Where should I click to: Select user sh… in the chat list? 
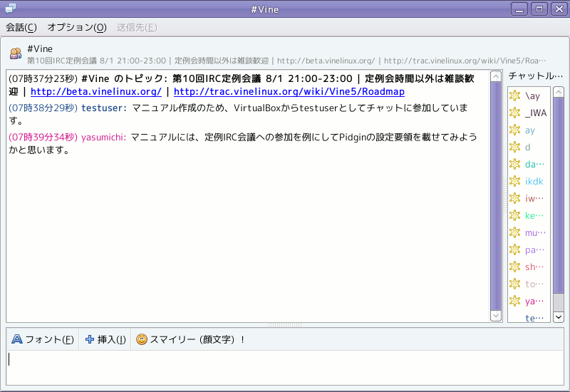coord(534,267)
